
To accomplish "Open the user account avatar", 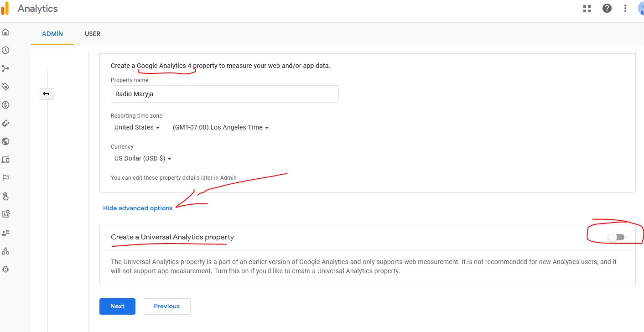I will [640, 8].
